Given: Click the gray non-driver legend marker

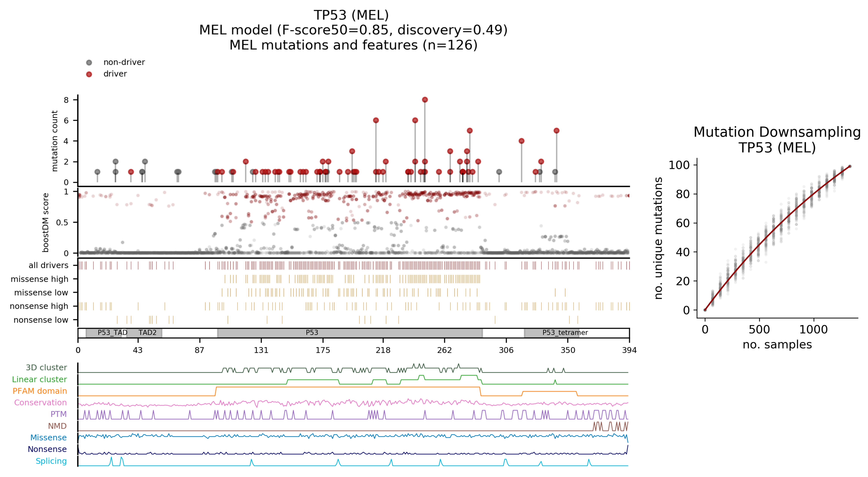Looking at the screenshot, I should [x=89, y=62].
